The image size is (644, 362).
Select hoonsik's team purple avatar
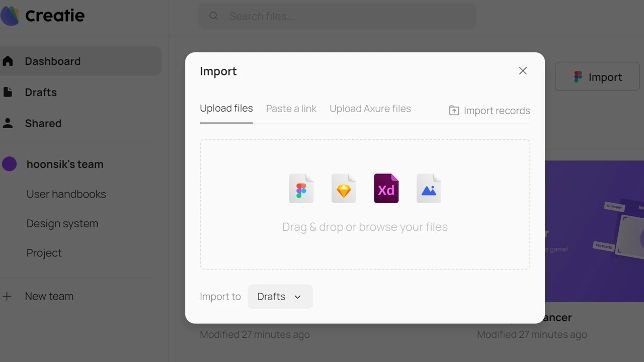coord(10,164)
